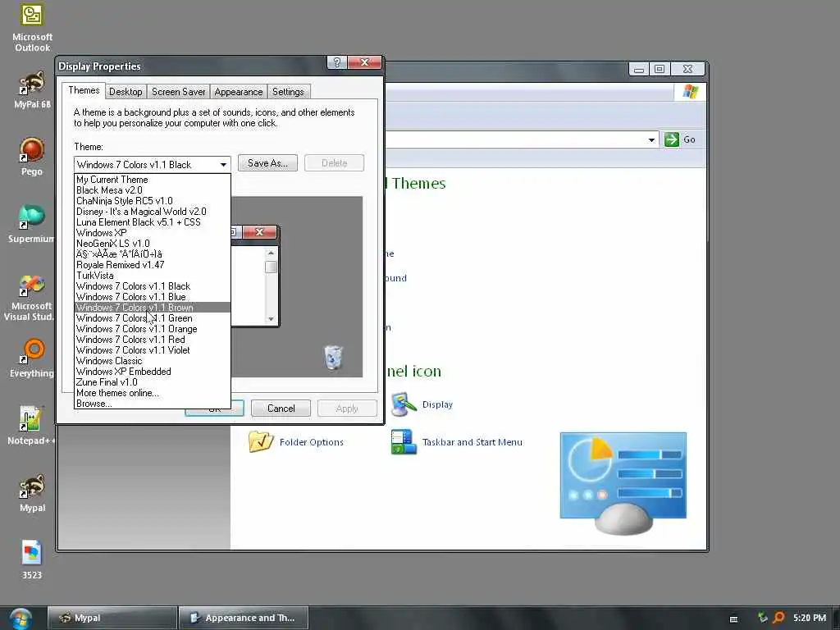
Task: Select Windows 7 Colors v1.1 Orange
Action: point(153,329)
